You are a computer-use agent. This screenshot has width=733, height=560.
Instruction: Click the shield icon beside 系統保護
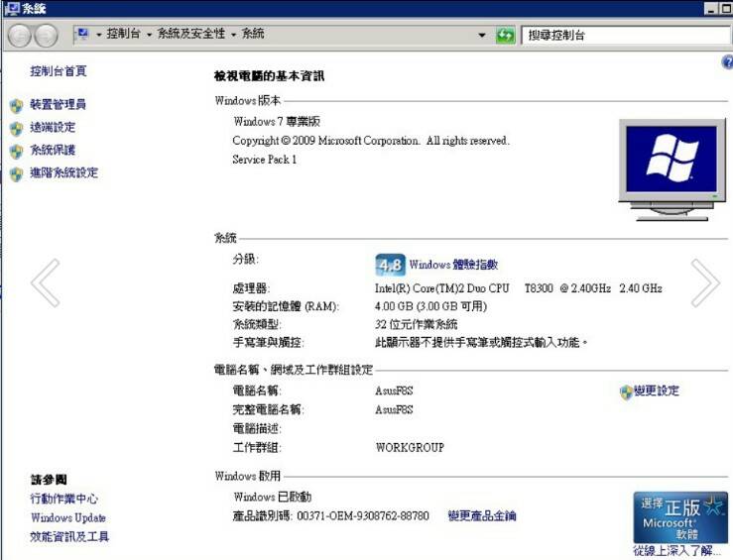[x=16, y=152]
